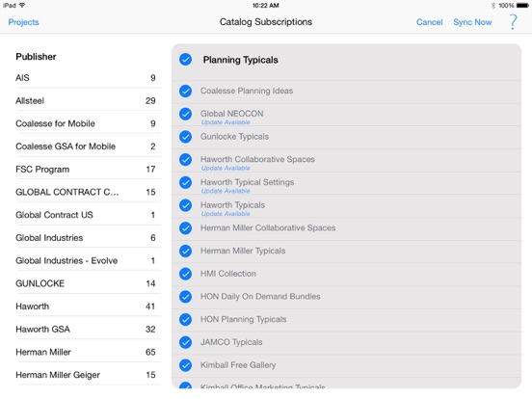
Task: Tap the Projects back link
Action: [23, 22]
